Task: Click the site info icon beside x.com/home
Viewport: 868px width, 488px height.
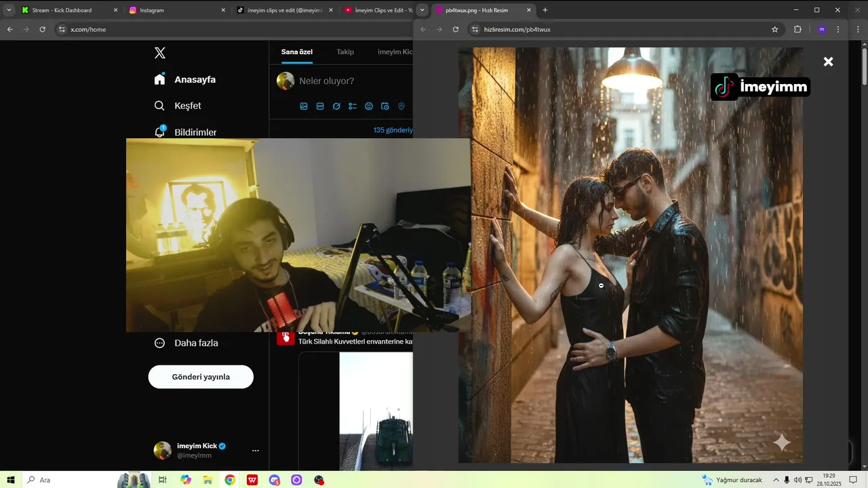Action: [x=62, y=29]
